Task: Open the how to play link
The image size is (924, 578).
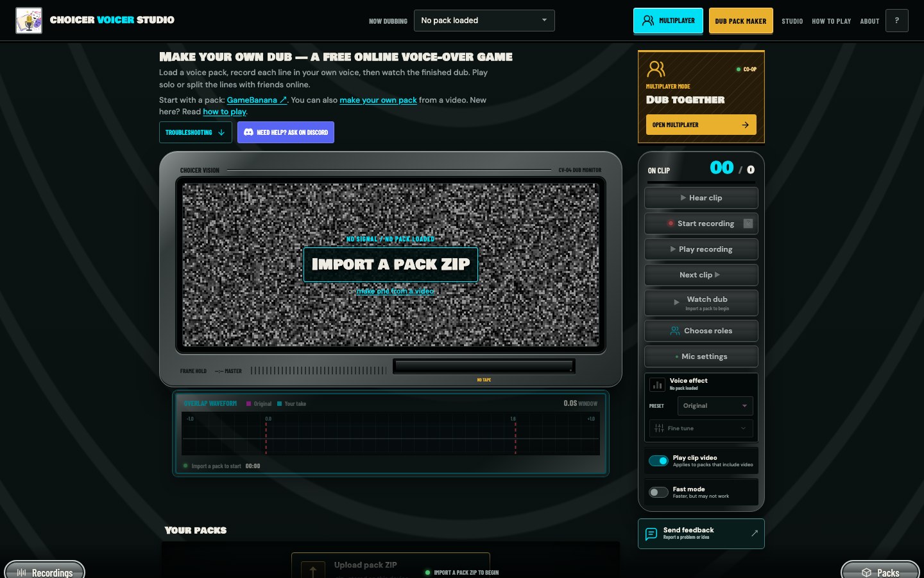Action: (x=225, y=112)
